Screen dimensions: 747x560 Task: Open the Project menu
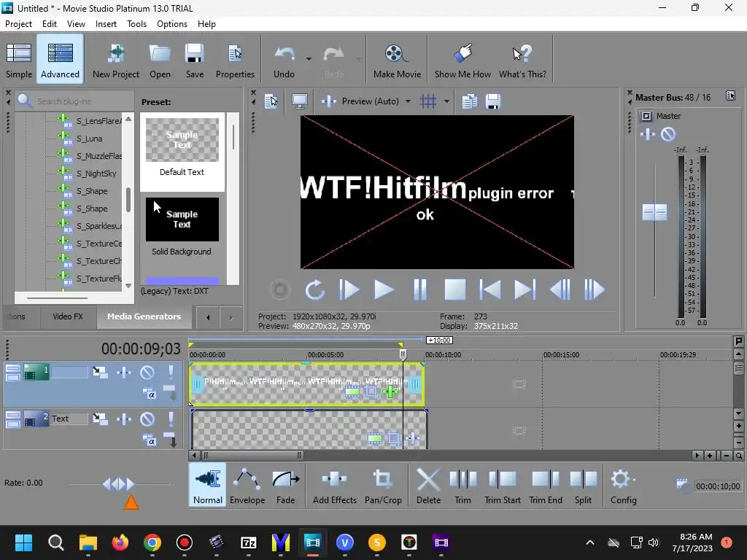(18, 24)
